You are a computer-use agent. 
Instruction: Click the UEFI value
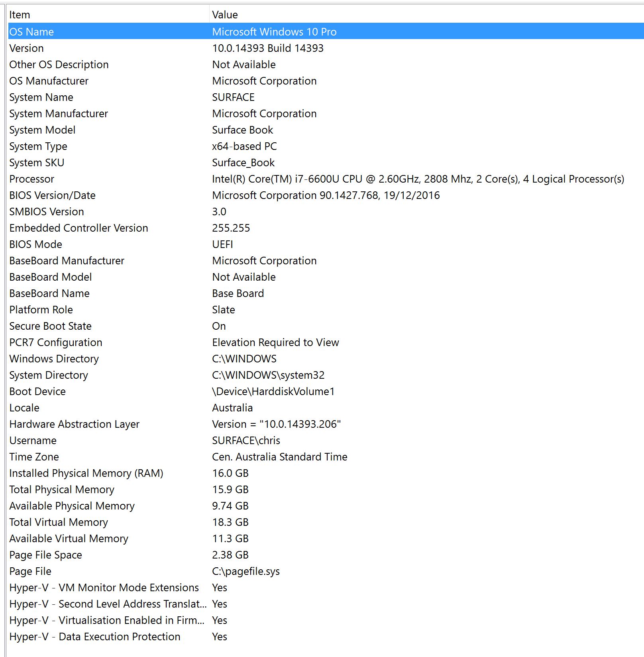(x=222, y=244)
